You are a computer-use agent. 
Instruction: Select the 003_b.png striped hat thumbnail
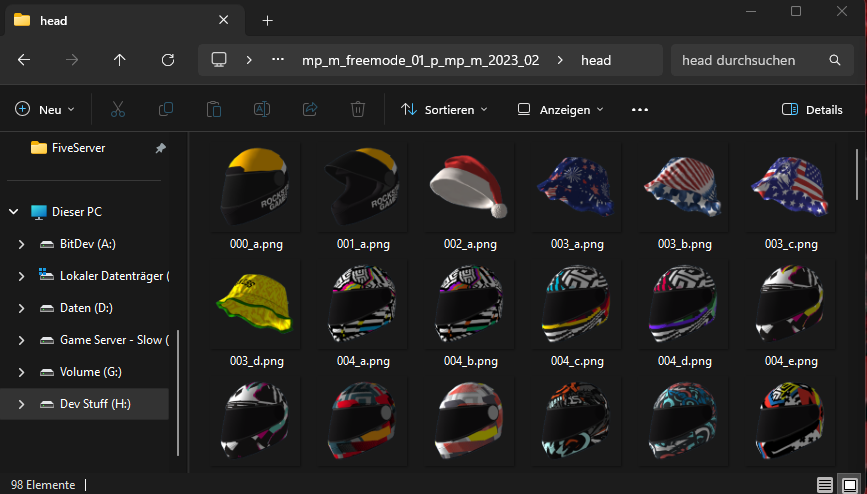(x=684, y=187)
